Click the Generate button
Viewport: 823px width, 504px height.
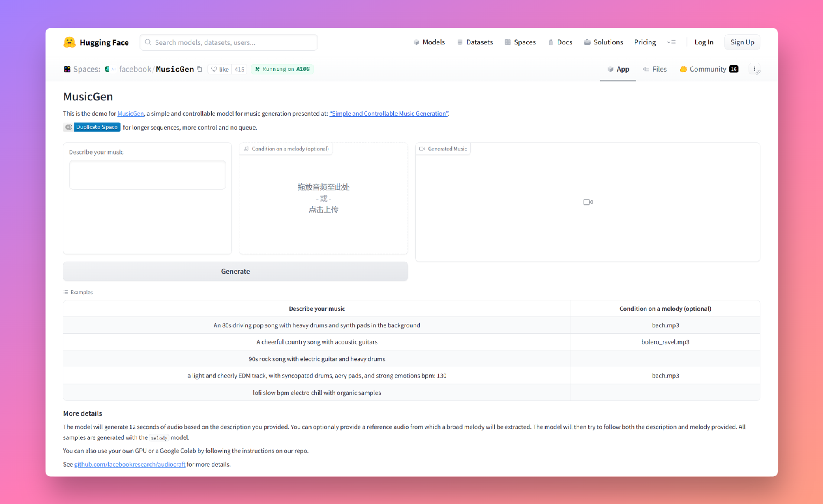point(235,271)
